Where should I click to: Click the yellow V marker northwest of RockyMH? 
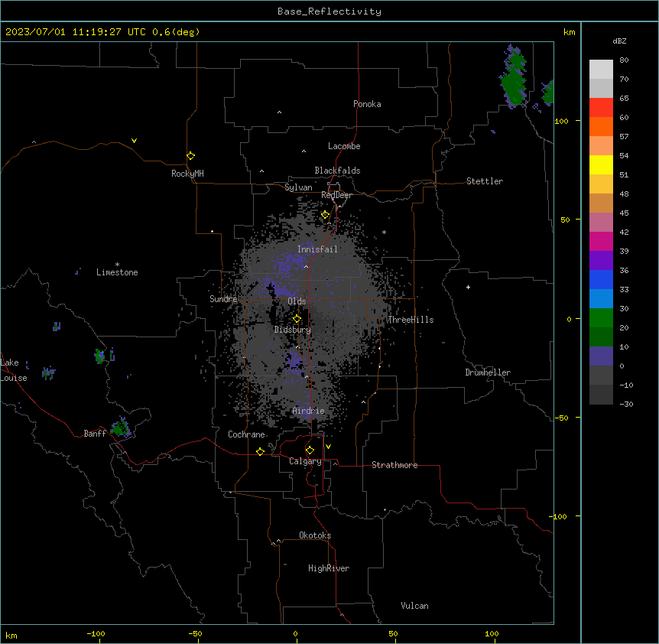click(134, 141)
